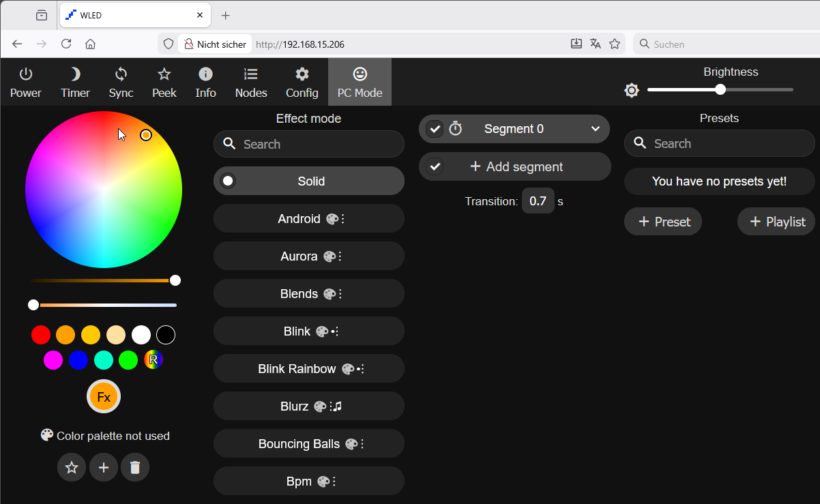Pick the red color swatch
This screenshot has height=504, width=820.
click(41, 335)
